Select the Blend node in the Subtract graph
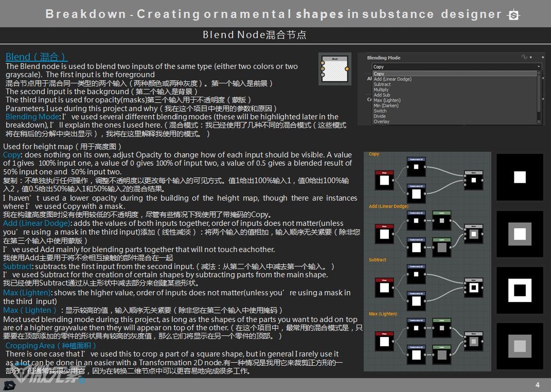The image size is (551, 392). 473,288
